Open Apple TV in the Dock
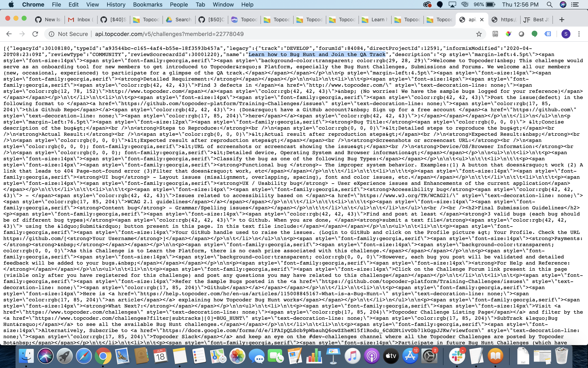The image size is (588, 368). coord(391,356)
